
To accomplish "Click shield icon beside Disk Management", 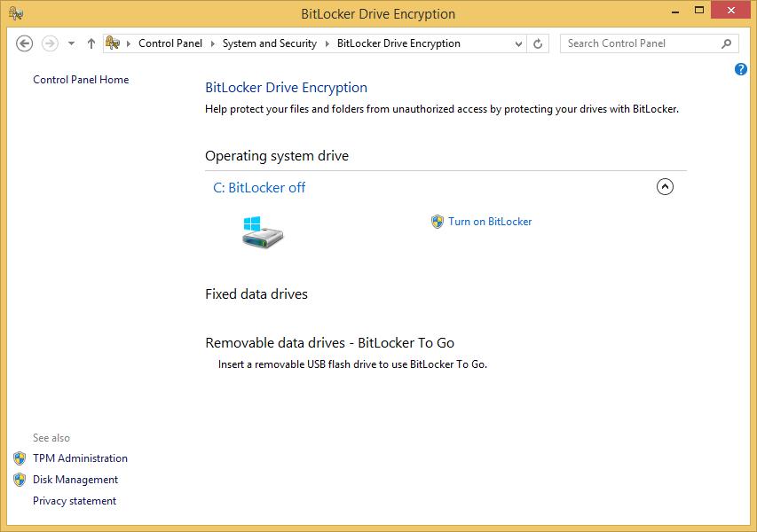I will point(20,480).
